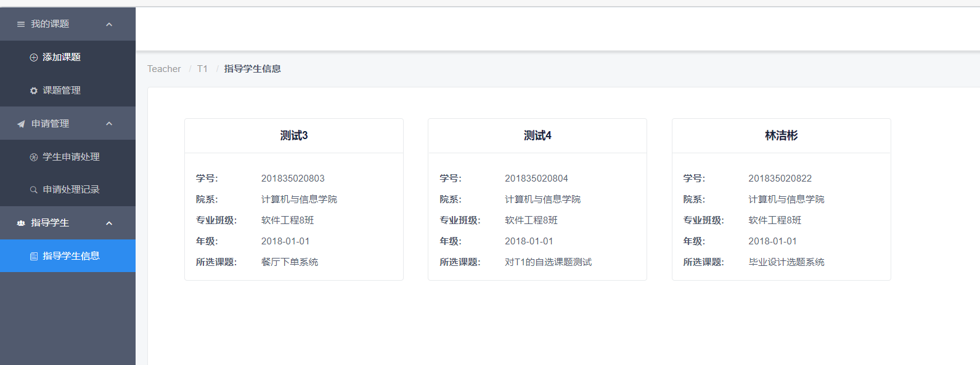
Task: Open the 申请处理记录 menu item
Action: tap(68, 190)
